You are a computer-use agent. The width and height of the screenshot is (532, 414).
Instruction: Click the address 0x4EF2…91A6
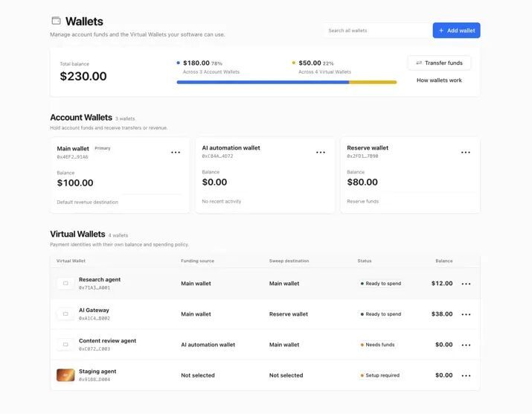pyautogui.click(x=73, y=157)
